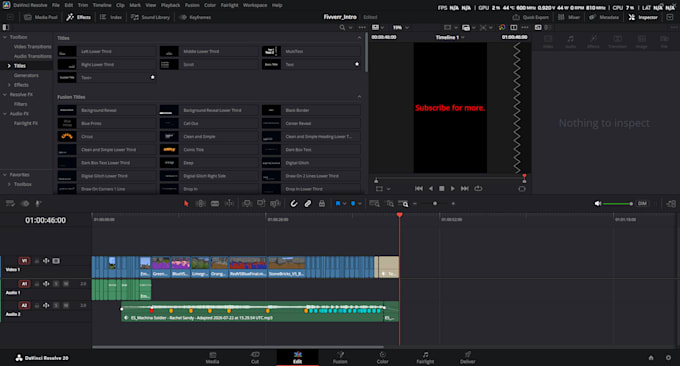Disable the Video 1 track clip view
Image resolution: width=680 pixels, height=366 pixels.
(56, 261)
